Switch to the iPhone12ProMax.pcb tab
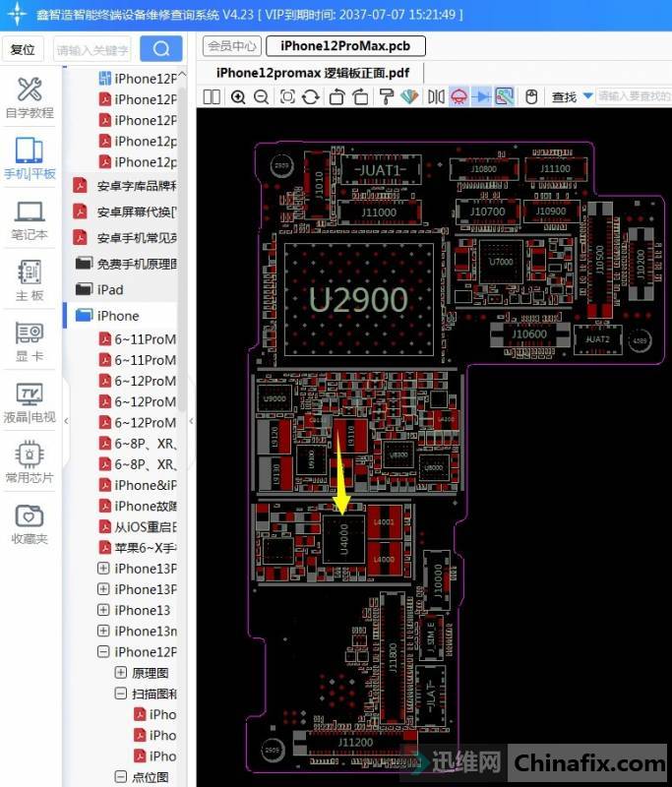672x787 pixels. tap(345, 45)
